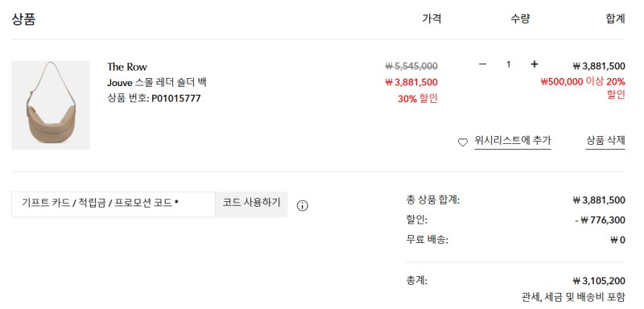Click product number P01015777
Screen dimensions: 644x309
(175, 98)
